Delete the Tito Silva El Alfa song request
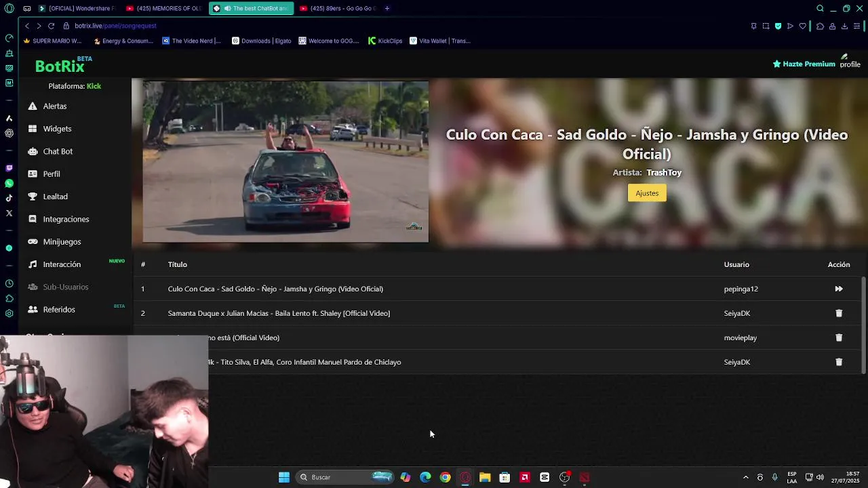 point(839,362)
